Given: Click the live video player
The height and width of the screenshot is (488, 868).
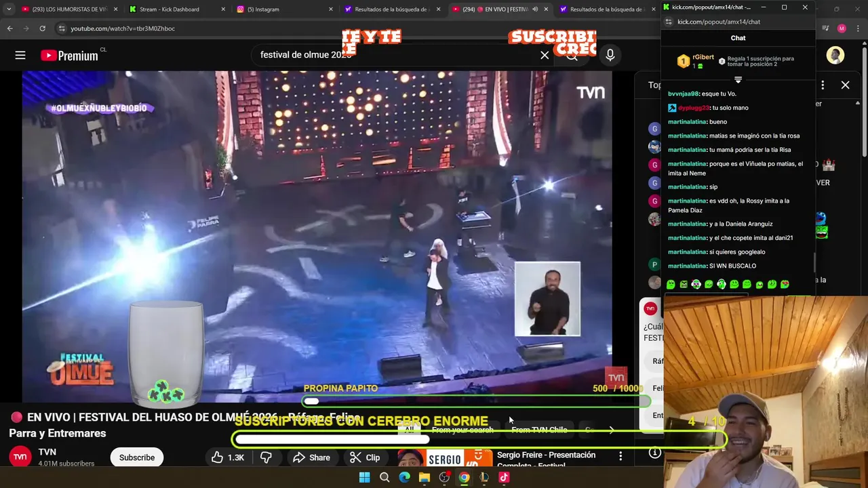Looking at the screenshot, I should pos(317,237).
